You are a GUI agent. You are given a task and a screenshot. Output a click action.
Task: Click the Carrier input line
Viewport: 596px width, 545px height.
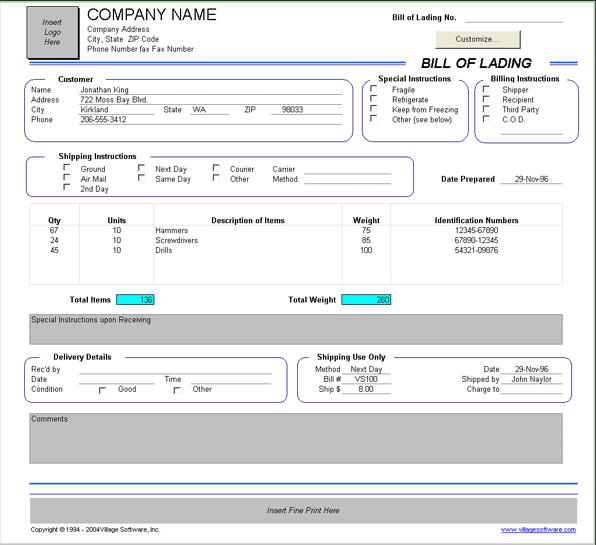[x=347, y=169]
